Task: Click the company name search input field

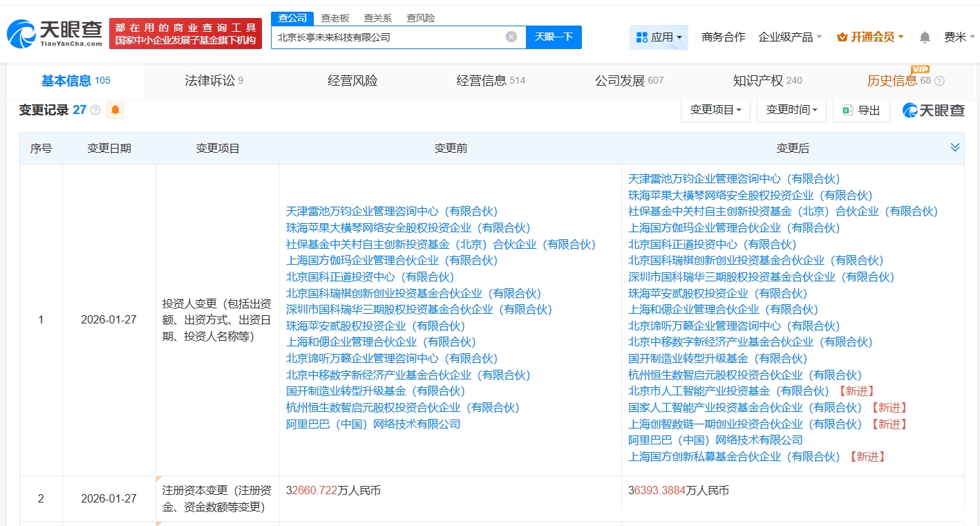Action: [387, 37]
